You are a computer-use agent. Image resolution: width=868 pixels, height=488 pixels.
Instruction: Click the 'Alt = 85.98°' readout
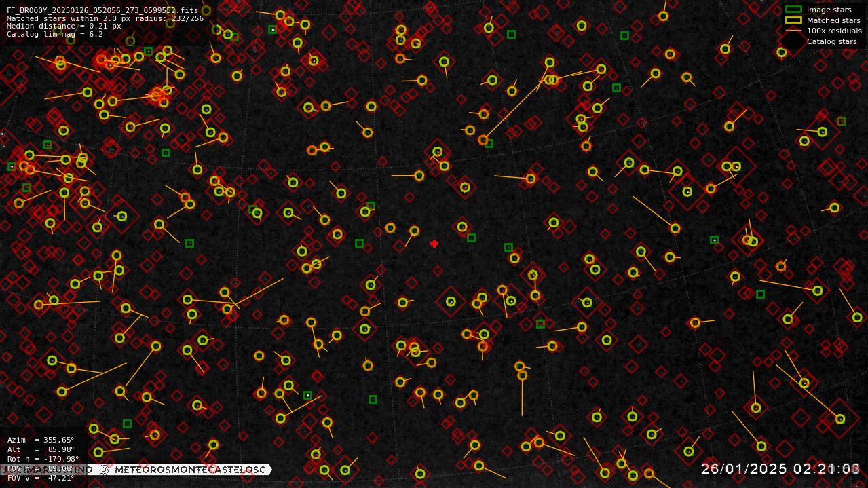point(41,449)
